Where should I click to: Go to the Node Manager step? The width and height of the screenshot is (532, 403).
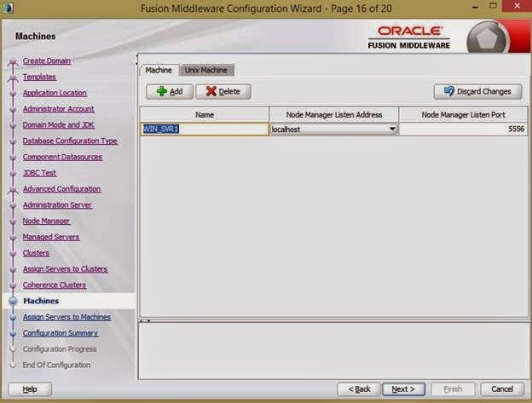tap(46, 221)
